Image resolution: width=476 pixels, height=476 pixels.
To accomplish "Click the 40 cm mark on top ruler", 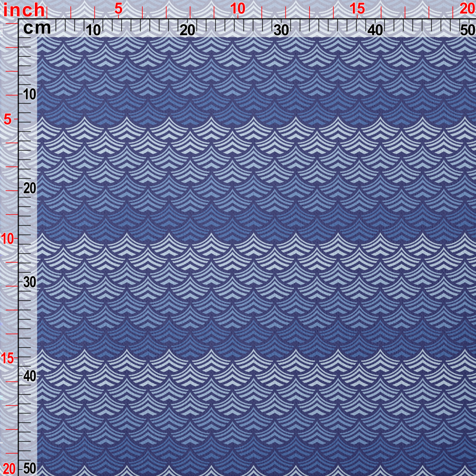I will click(x=375, y=30).
